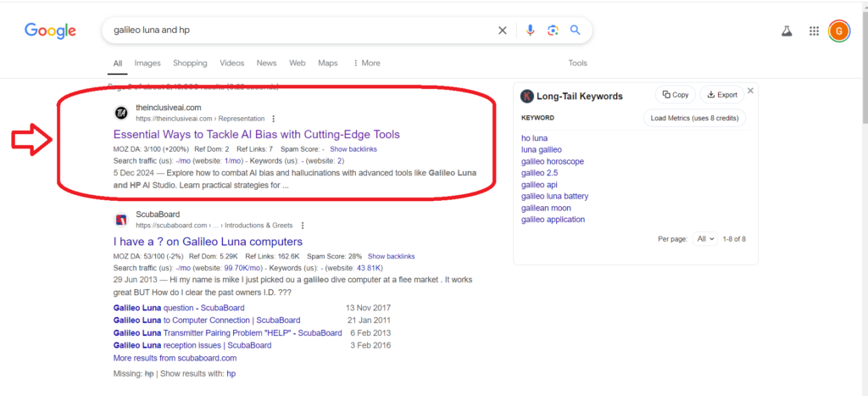Open Search Labs flask icon
Screen dimensions: 868x396
point(787,31)
